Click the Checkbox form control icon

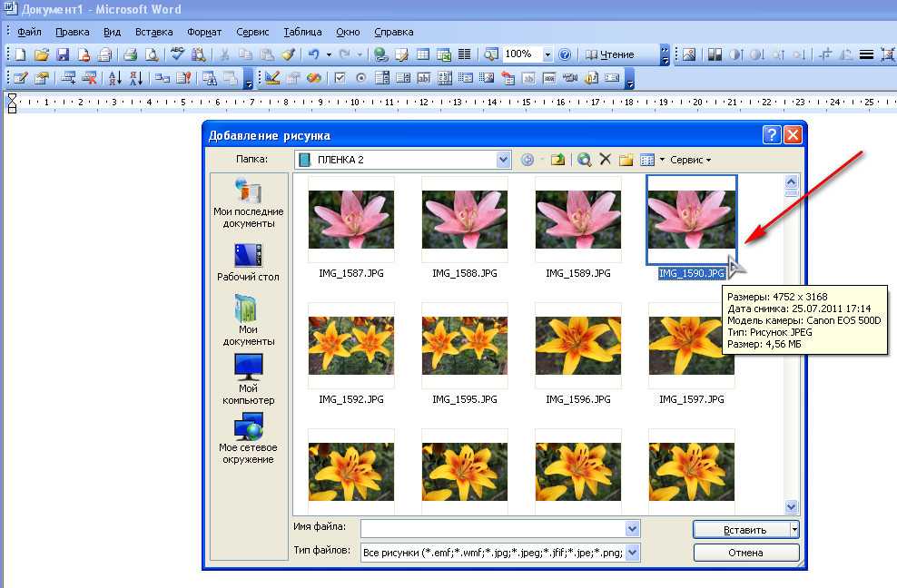tap(340, 78)
